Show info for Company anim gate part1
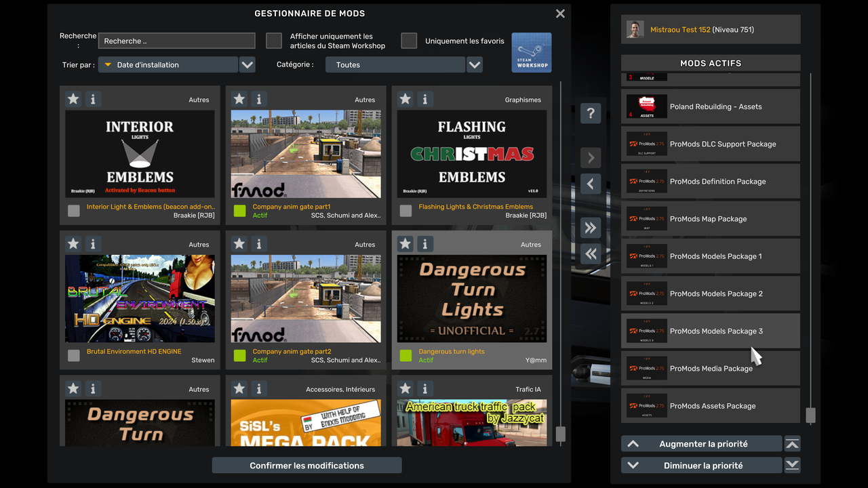 (259, 99)
